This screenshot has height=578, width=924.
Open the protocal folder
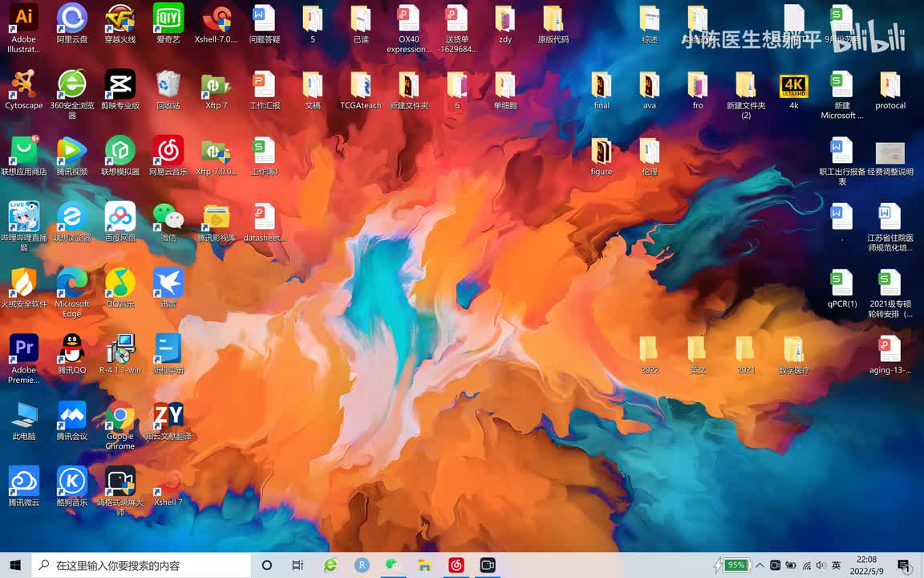pyautogui.click(x=890, y=89)
